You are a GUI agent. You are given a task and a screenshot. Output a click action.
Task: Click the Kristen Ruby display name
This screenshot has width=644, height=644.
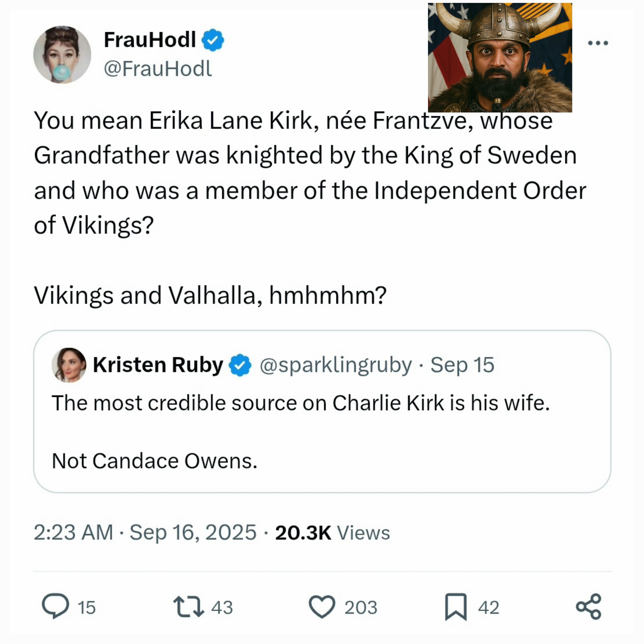[158, 365]
